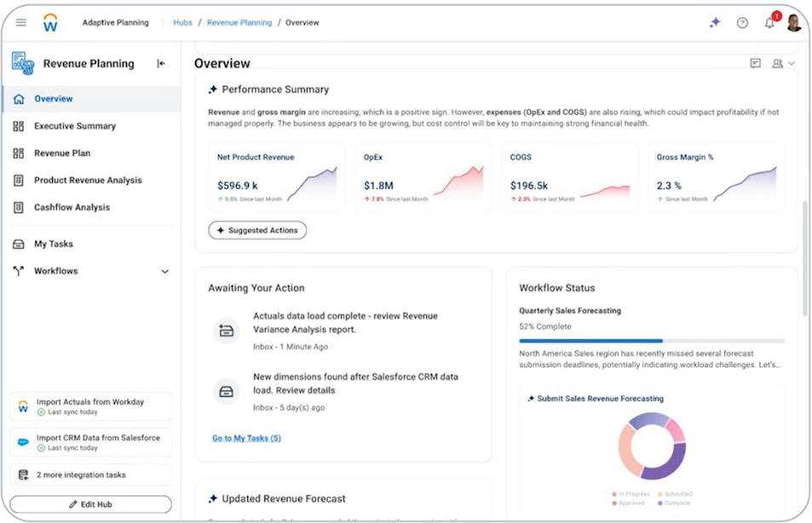Open Cashflow Analysis from sidebar
The image size is (812, 523).
pyautogui.click(x=72, y=208)
